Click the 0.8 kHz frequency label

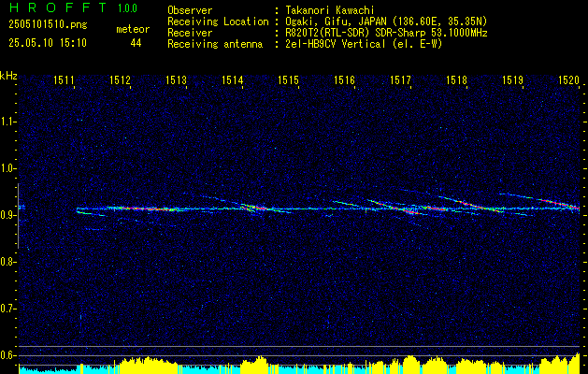[x=7, y=262]
